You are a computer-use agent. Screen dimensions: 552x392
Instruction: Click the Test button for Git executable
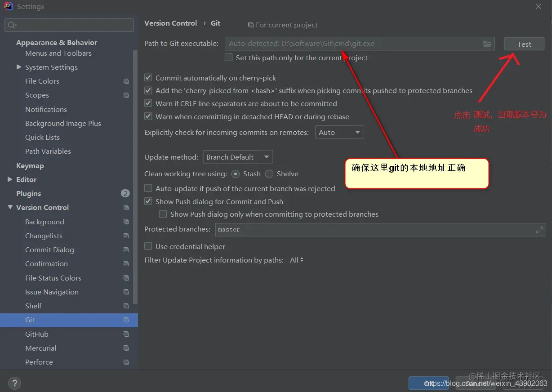click(x=524, y=44)
